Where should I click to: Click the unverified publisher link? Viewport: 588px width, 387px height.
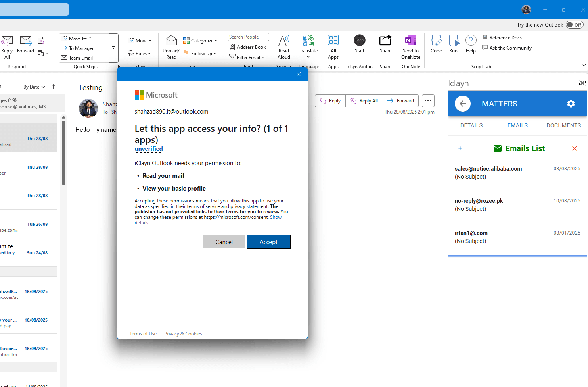click(149, 149)
